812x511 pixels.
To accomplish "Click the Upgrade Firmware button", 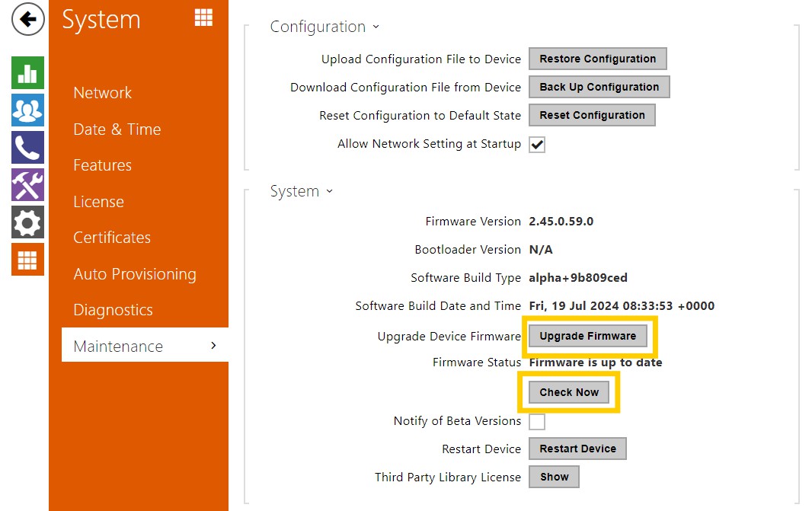I will (587, 336).
